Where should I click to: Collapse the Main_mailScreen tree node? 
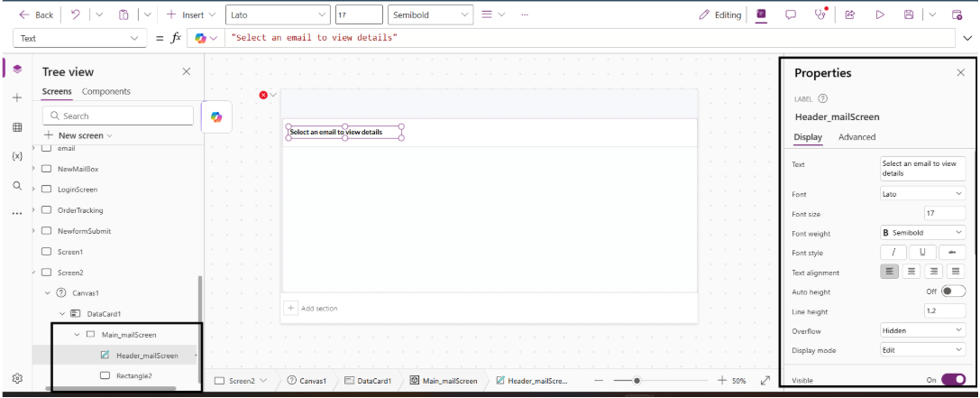click(x=78, y=335)
